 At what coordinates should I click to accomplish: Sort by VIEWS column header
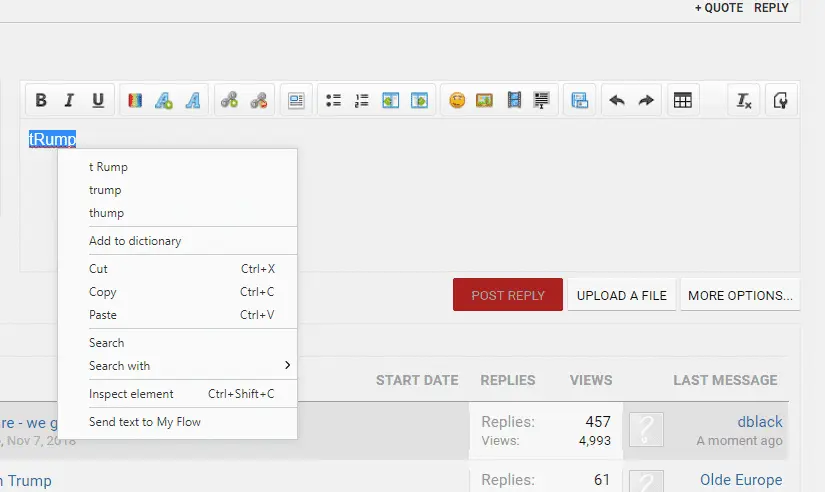coord(591,380)
